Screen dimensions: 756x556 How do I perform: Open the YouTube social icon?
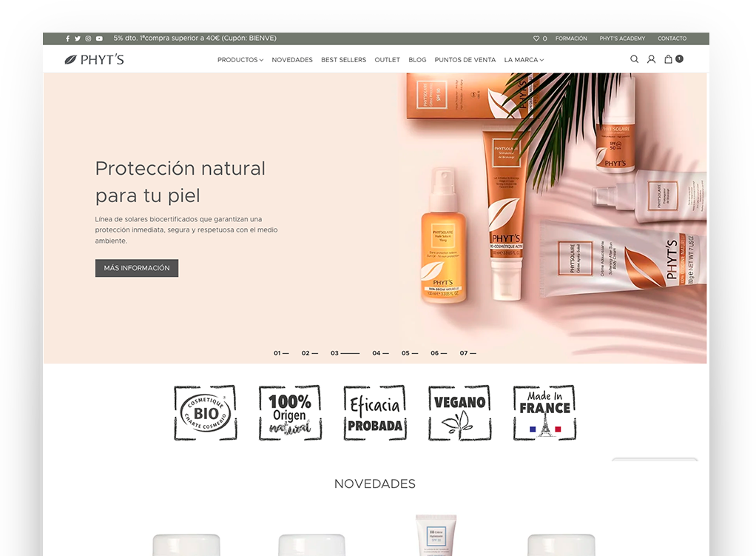point(99,38)
